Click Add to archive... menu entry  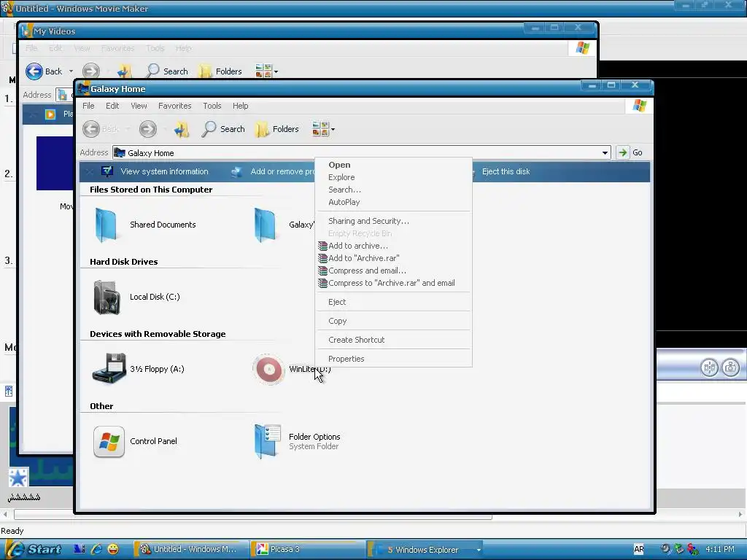pos(357,246)
